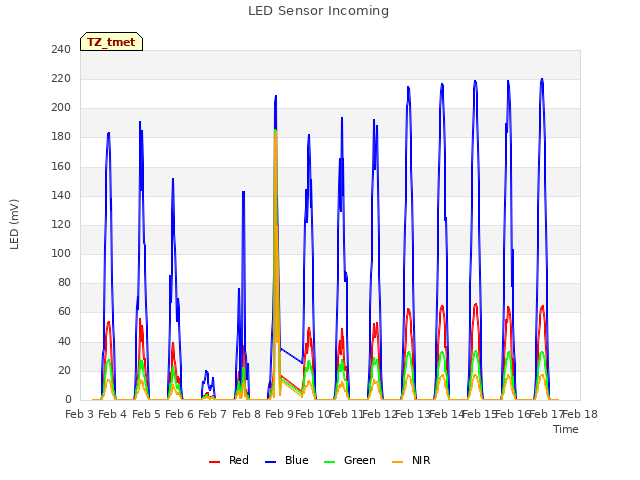Image resolution: width=640 pixels, height=480 pixels.
Task: Click the Blue legend entry
Action: point(287,460)
